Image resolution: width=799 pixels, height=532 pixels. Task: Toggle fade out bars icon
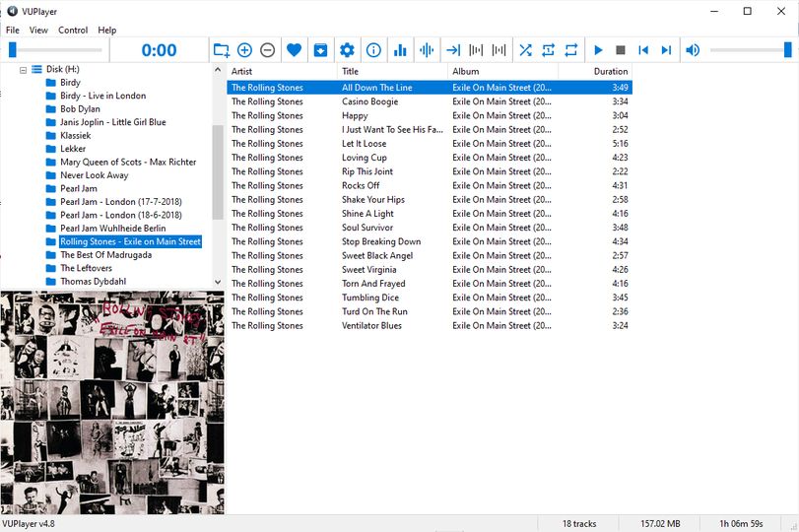click(476, 50)
